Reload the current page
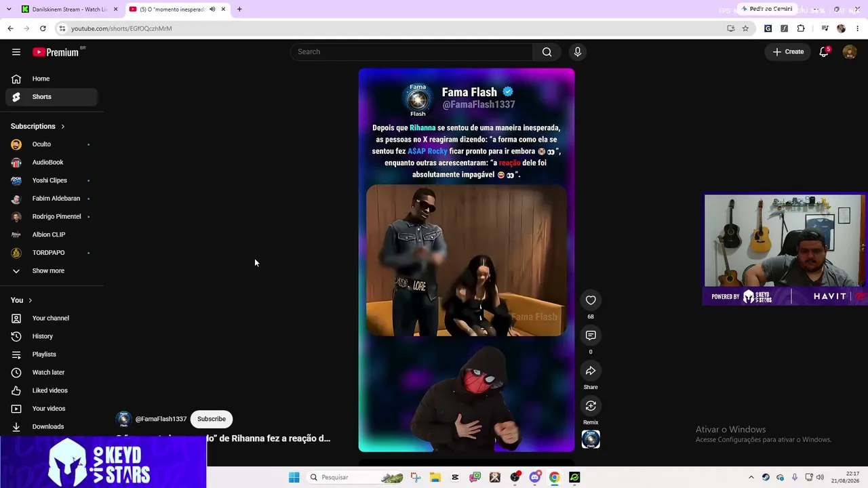868x488 pixels. point(43,28)
